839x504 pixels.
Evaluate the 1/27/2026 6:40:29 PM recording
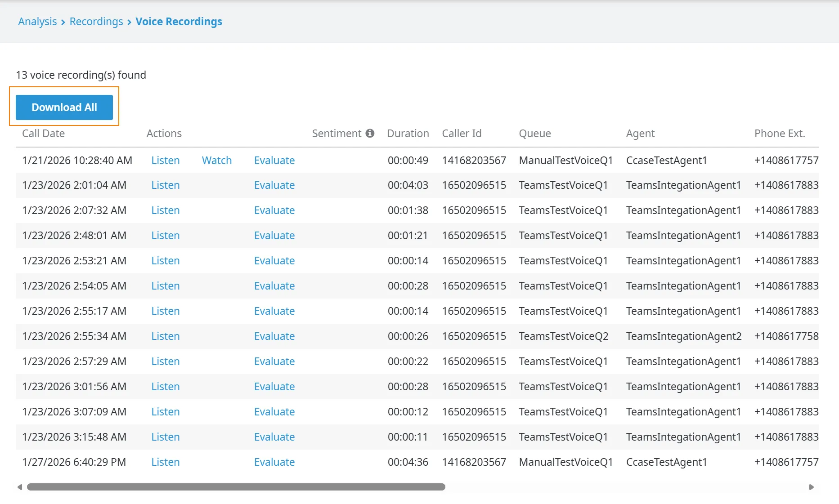coord(274,462)
